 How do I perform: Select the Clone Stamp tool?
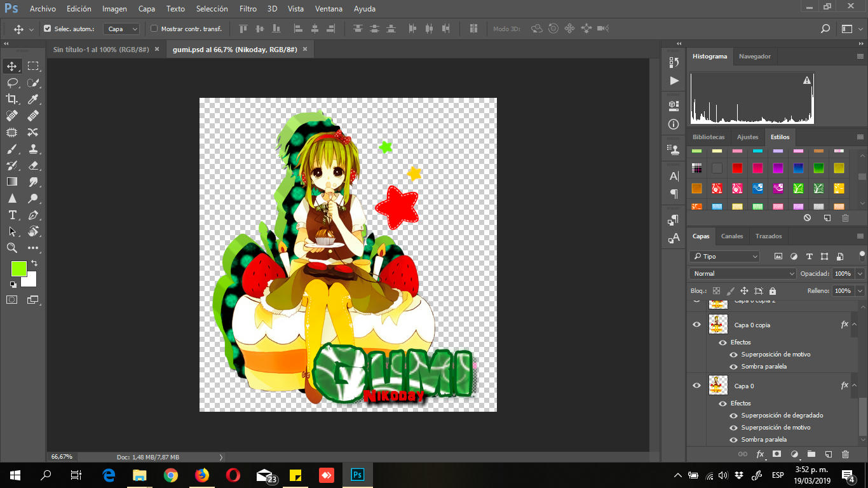(x=33, y=149)
